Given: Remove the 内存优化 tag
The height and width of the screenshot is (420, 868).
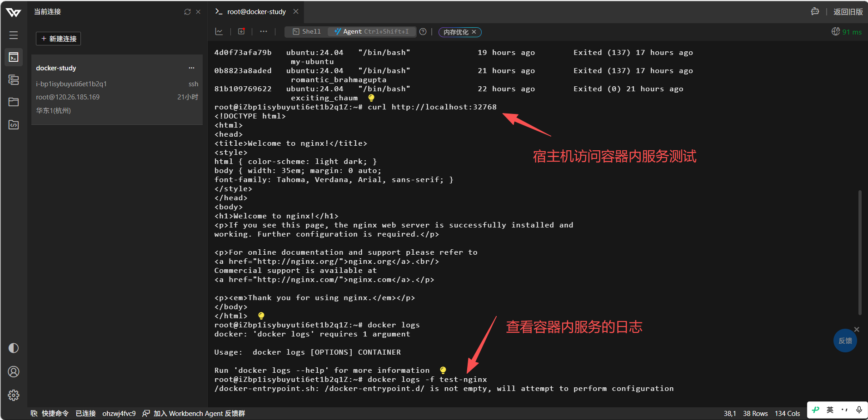Looking at the screenshot, I should tap(474, 32).
